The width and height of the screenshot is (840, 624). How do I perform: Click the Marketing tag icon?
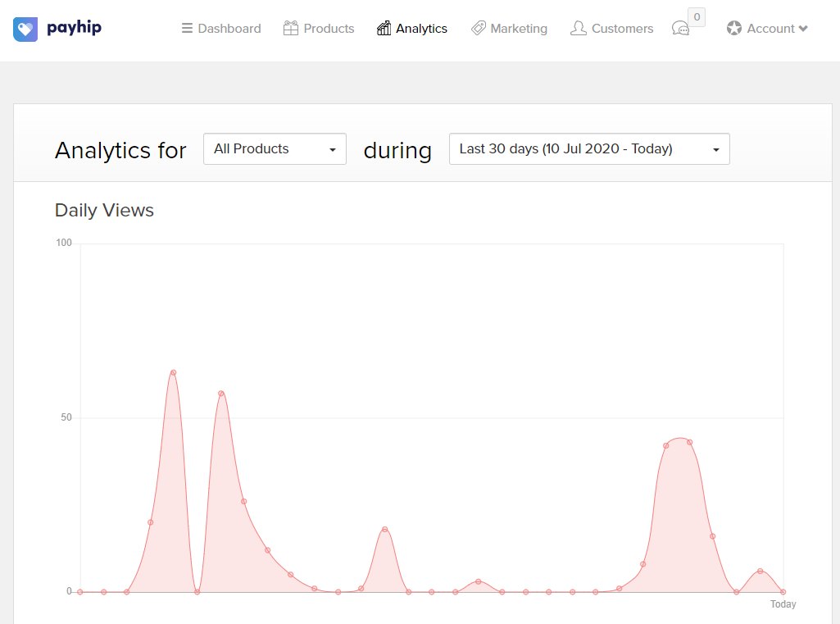click(479, 28)
